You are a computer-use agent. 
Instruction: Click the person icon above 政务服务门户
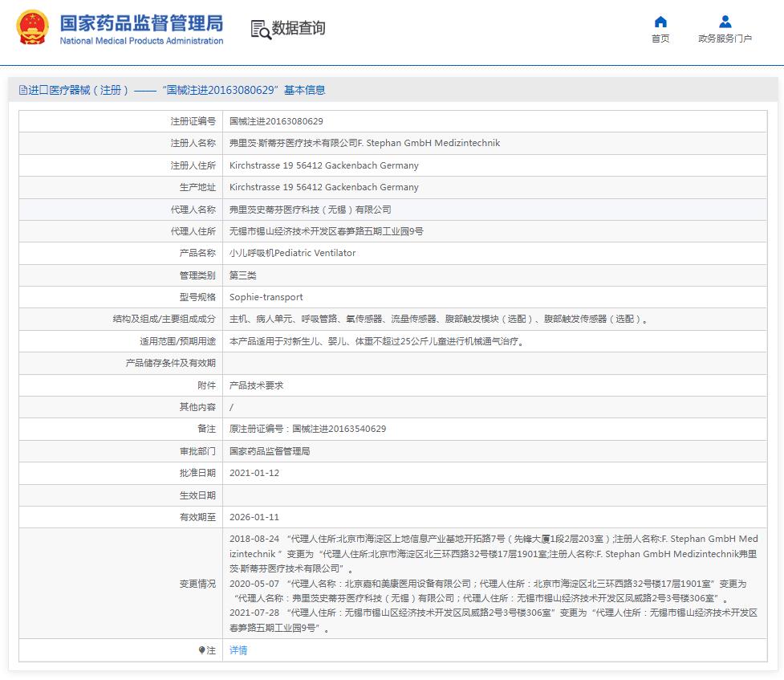coord(725,20)
